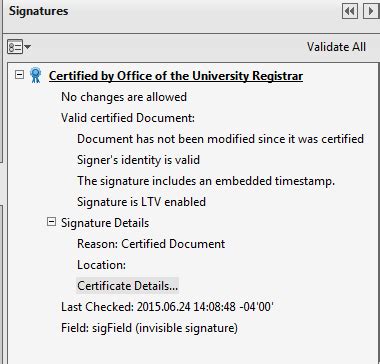Select the Valid certified Document entry
380x364 pixels.
click(x=128, y=118)
